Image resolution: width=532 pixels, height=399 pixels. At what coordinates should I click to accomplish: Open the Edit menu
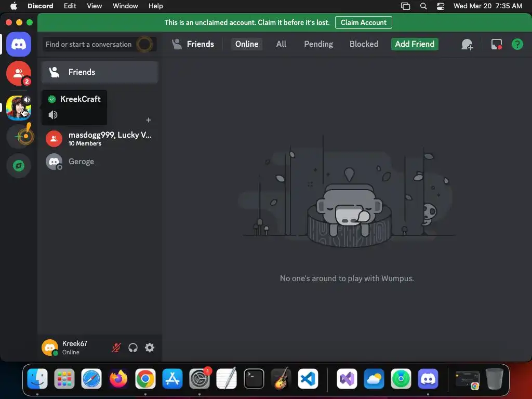pos(70,6)
